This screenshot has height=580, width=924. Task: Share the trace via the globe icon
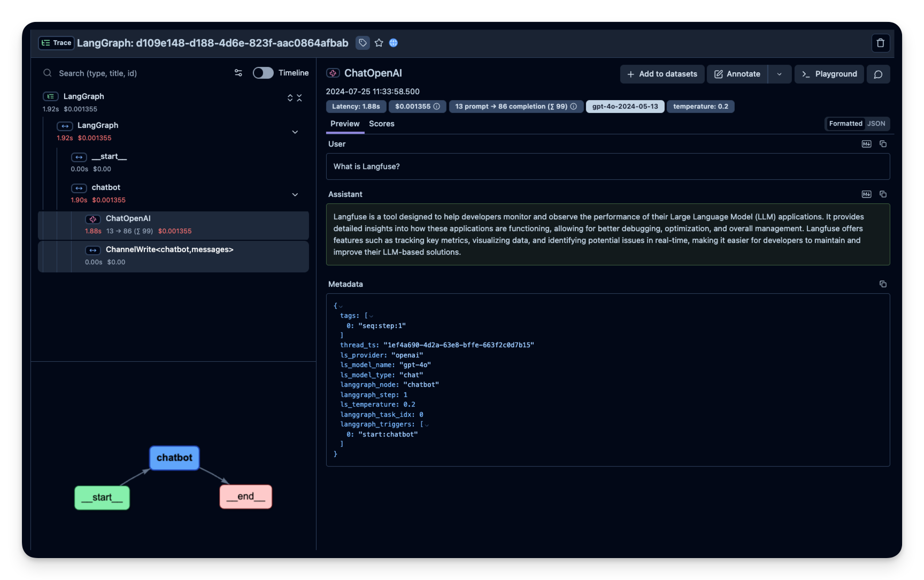[394, 43]
